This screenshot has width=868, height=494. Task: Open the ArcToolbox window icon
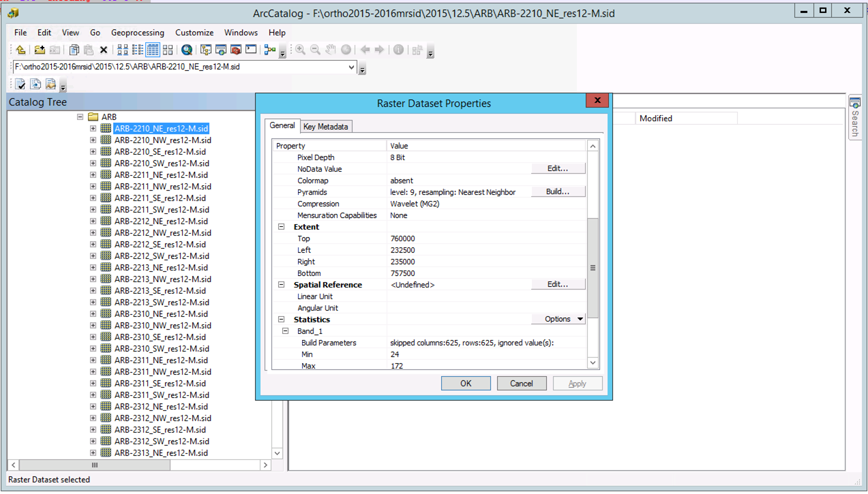236,50
